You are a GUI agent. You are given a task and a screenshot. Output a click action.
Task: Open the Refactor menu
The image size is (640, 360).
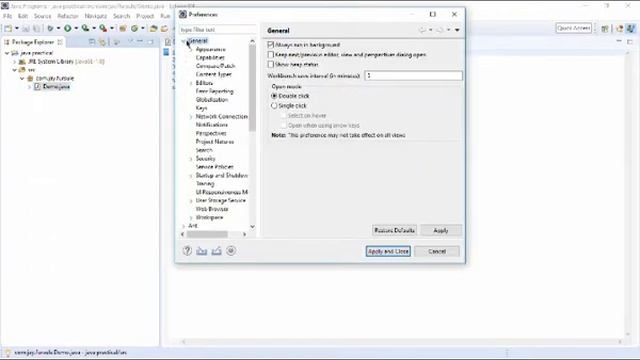click(x=68, y=16)
